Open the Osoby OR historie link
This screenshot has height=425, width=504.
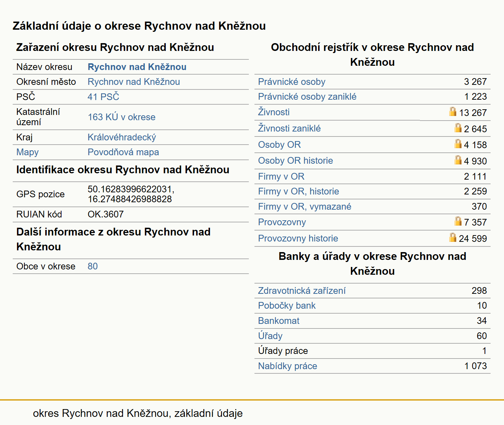coord(295,161)
